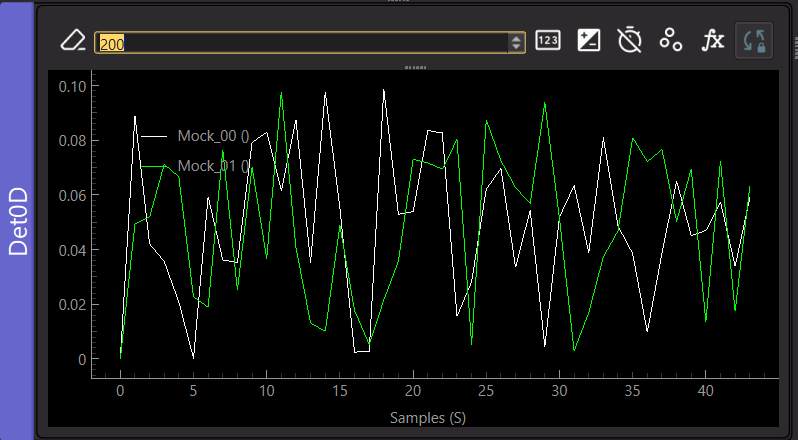Click the 10 x-axis tick label
798x440 pixels.
(x=267, y=392)
